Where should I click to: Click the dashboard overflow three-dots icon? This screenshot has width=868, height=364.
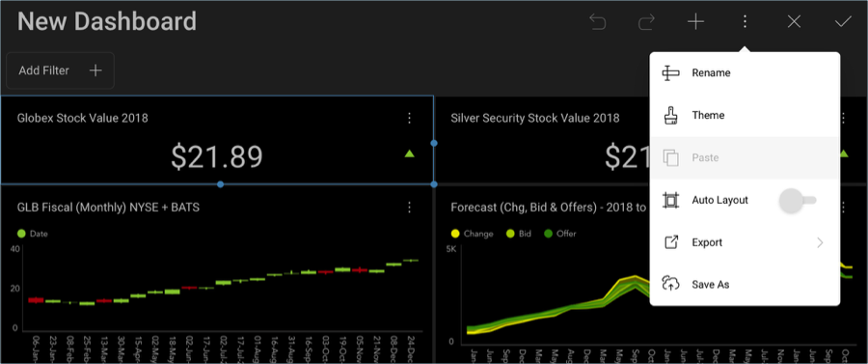click(745, 21)
